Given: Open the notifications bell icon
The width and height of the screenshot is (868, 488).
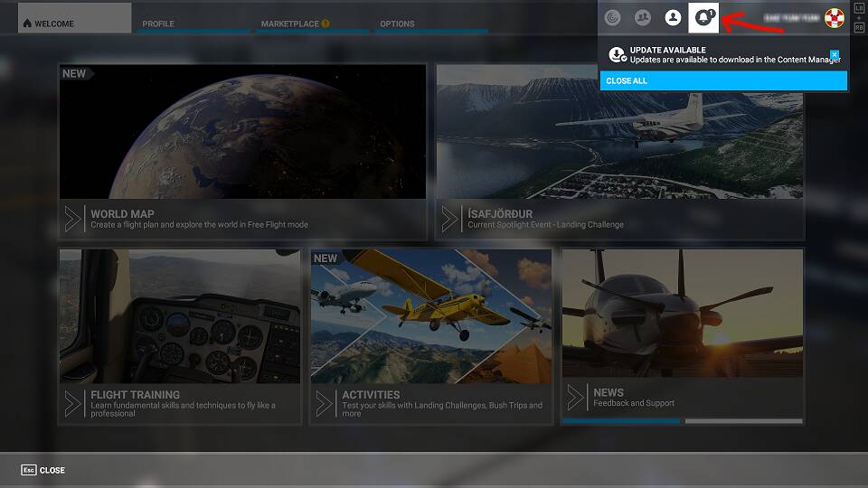Looking at the screenshot, I should coord(703,18).
